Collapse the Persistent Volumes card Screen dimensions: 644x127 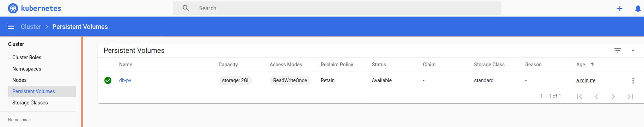[x=633, y=50]
